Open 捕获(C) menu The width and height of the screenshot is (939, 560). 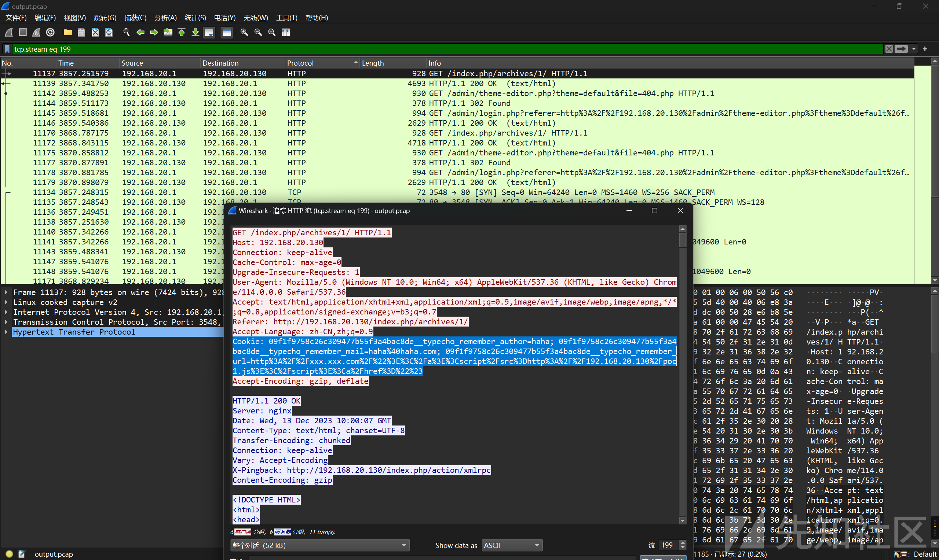point(135,18)
